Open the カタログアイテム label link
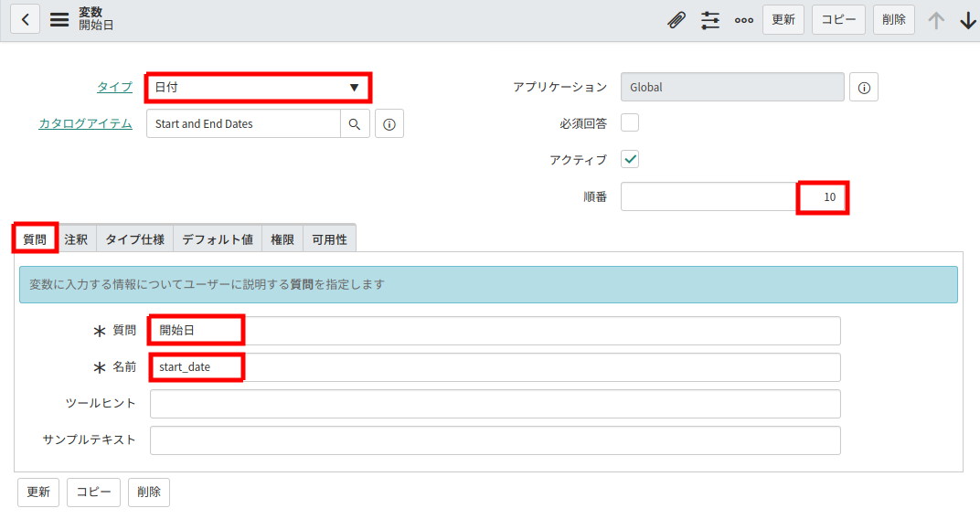The image size is (980, 519). [x=86, y=123]
